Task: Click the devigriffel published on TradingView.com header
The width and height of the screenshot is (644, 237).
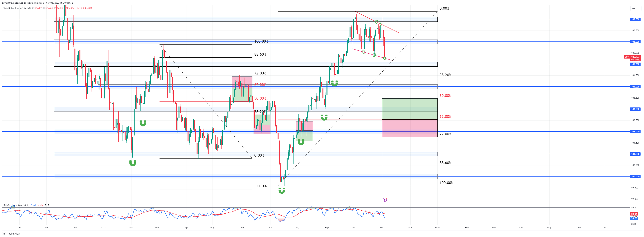Action: click(37, 3)
